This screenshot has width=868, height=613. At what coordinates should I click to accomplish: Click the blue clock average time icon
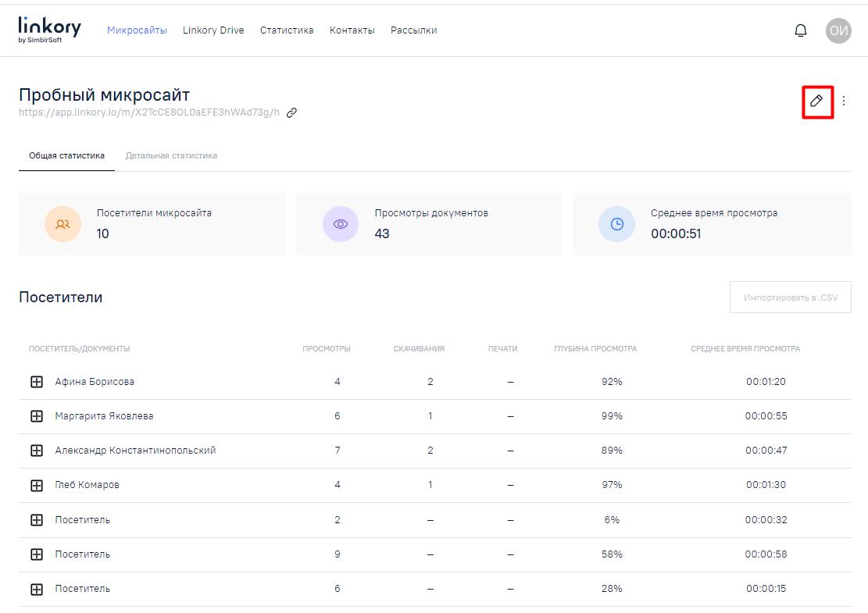pos(616,224)
